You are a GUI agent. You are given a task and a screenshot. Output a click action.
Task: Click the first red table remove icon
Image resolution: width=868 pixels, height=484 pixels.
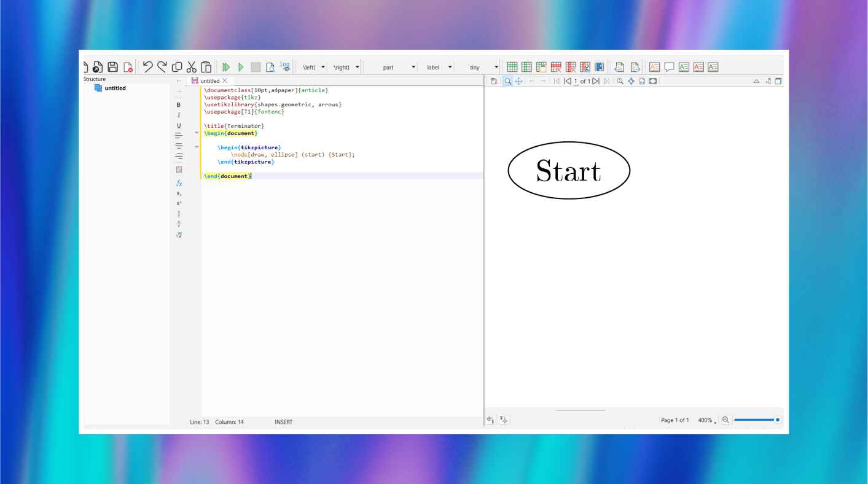(x=556, y=67)
